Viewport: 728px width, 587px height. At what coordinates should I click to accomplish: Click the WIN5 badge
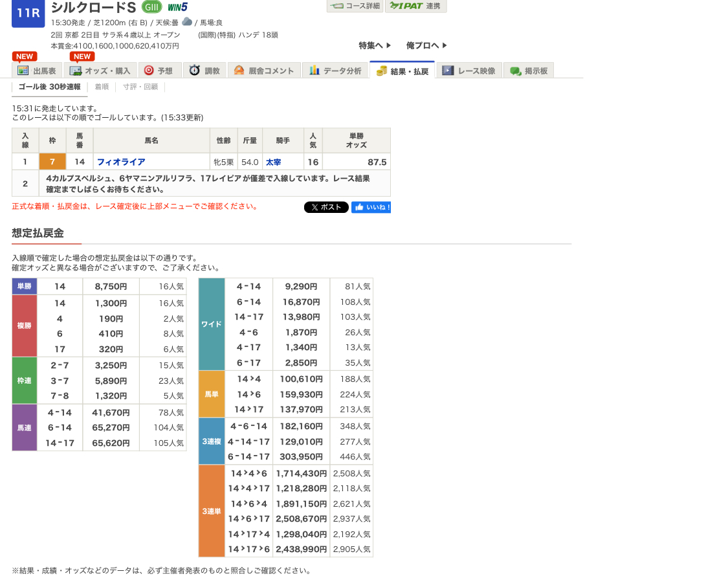click(x=177, y=8)
